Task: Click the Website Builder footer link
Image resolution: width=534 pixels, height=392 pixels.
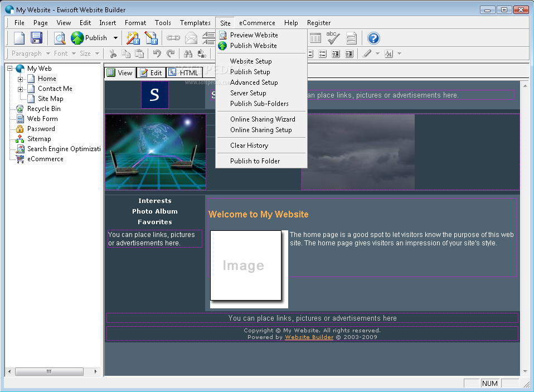Action: (x=309, y=337)
